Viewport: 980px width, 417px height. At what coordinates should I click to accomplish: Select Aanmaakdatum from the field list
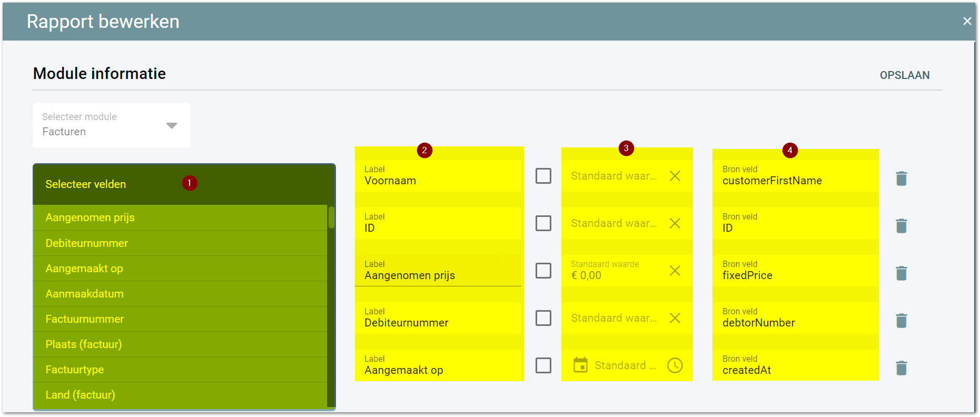[180, 294]
